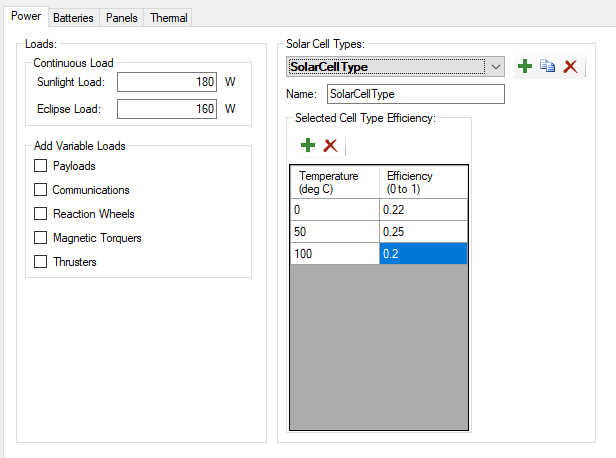The image size is (616, 458).
Task: Toggle the Reaction Wheels checkbox
Action: coord(41,214)
